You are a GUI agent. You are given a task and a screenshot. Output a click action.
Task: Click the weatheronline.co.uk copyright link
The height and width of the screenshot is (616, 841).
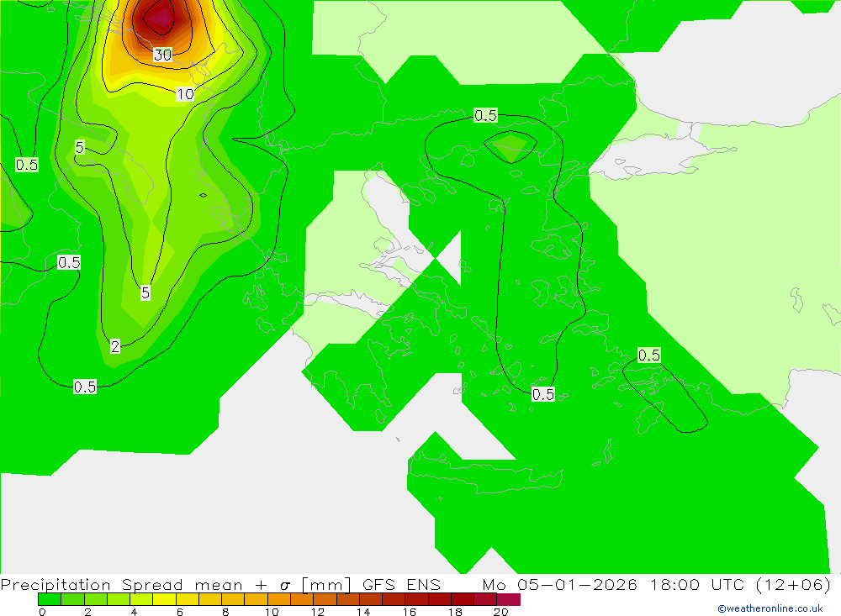[770, 608]
